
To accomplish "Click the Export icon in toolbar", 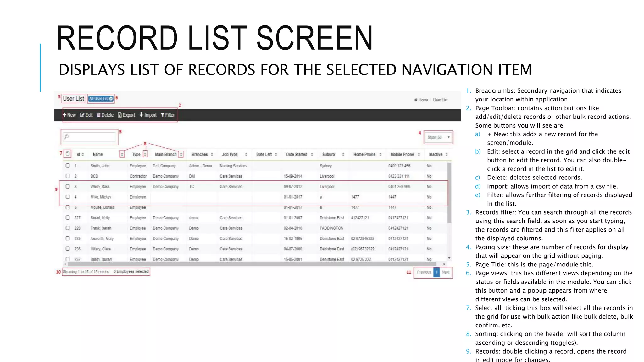I will 120,115.
